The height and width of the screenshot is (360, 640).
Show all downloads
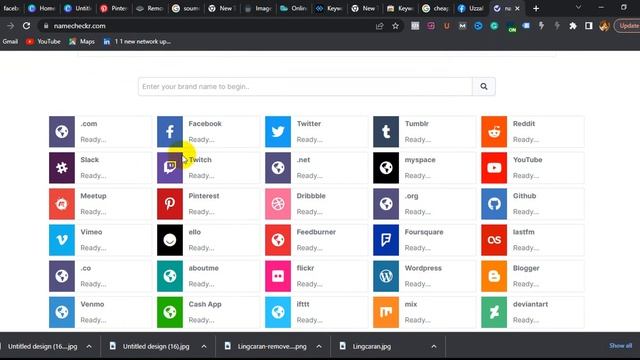tap(620, 346)
